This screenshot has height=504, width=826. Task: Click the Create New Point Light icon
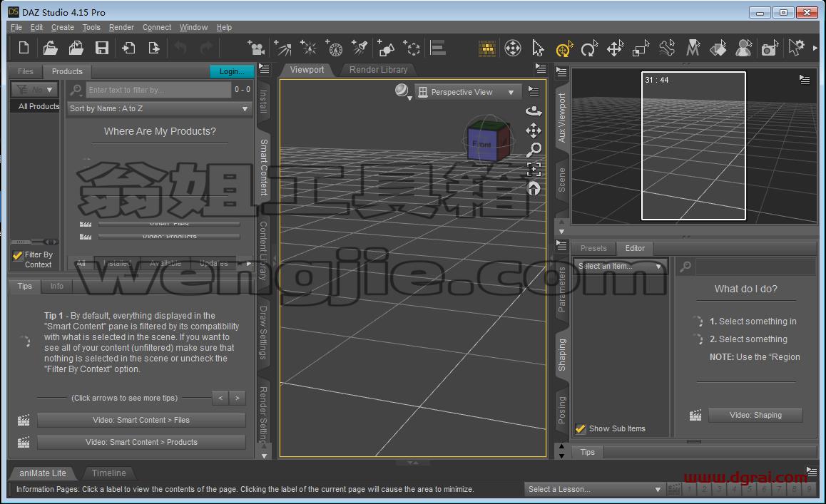(x=308, y=48)
